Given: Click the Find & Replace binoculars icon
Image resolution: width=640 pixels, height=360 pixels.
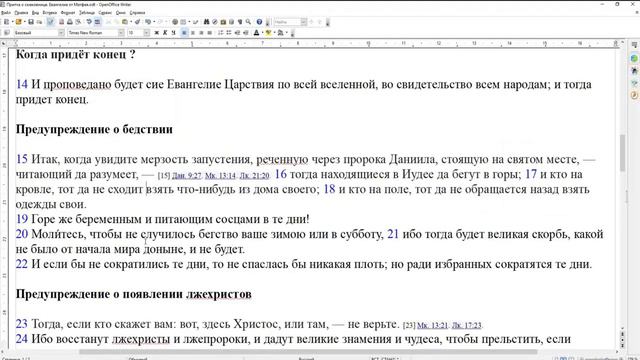Looking at the screenshot, I should (207, 22).
